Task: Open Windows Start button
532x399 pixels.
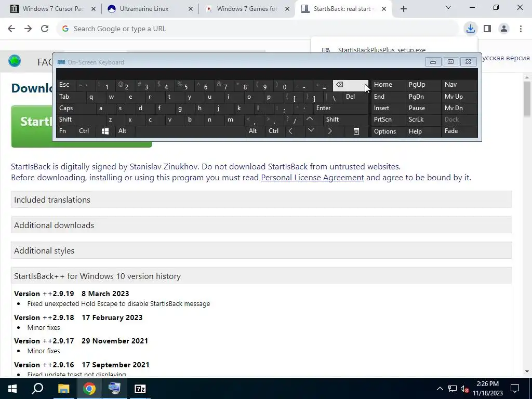Action: (12, 389)
